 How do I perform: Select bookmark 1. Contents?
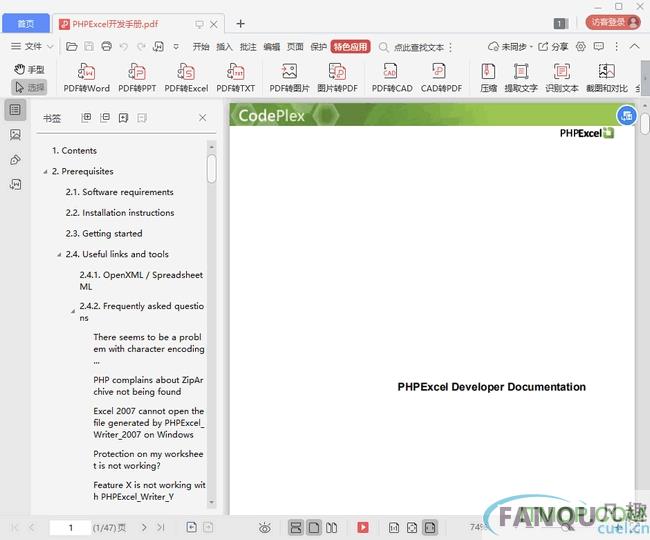coord(74,151)
